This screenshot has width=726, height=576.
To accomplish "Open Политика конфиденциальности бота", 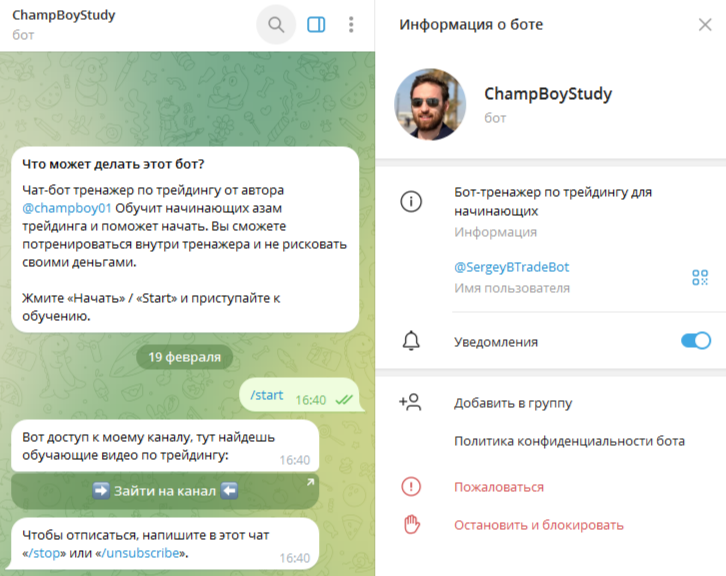I will click(x=569, y=441).
